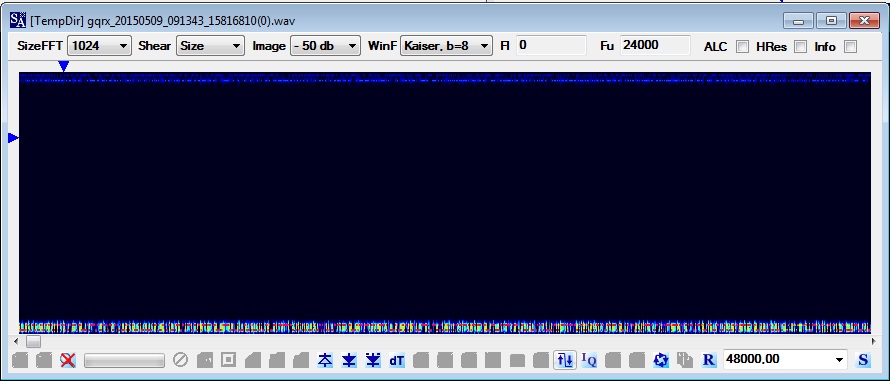The height and width of the screenshot is (381, 890).
Task: Enable the ALC checkbox
Action: (x=742, y=47)
